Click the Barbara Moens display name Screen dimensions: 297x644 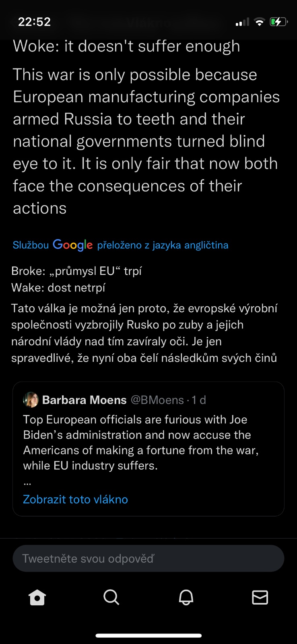(84, 400)
